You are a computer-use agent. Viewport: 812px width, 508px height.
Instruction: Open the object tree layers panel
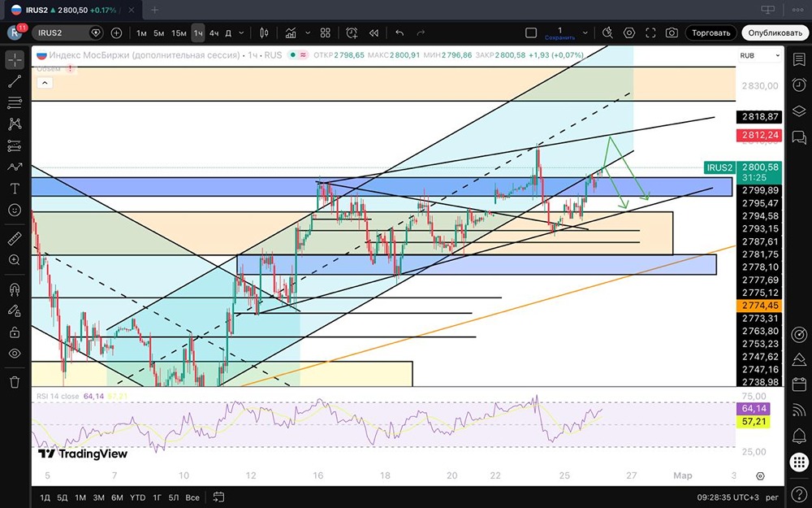coord(799,111)
